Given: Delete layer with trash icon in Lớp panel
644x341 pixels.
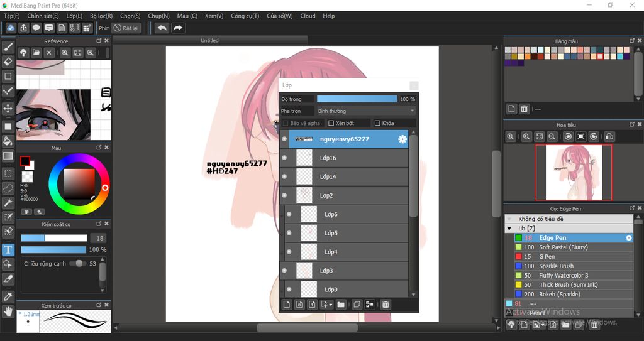Looking at the screenshot, I should coord(386,305).
